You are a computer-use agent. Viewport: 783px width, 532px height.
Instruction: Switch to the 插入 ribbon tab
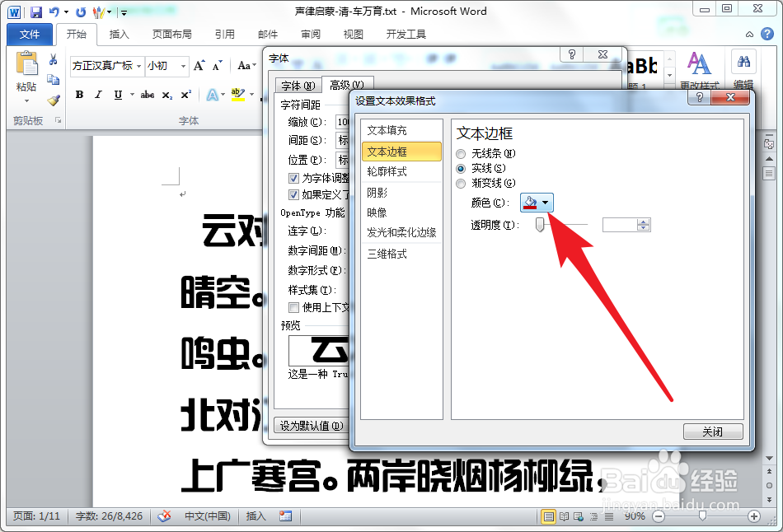[x=120, y=35]
